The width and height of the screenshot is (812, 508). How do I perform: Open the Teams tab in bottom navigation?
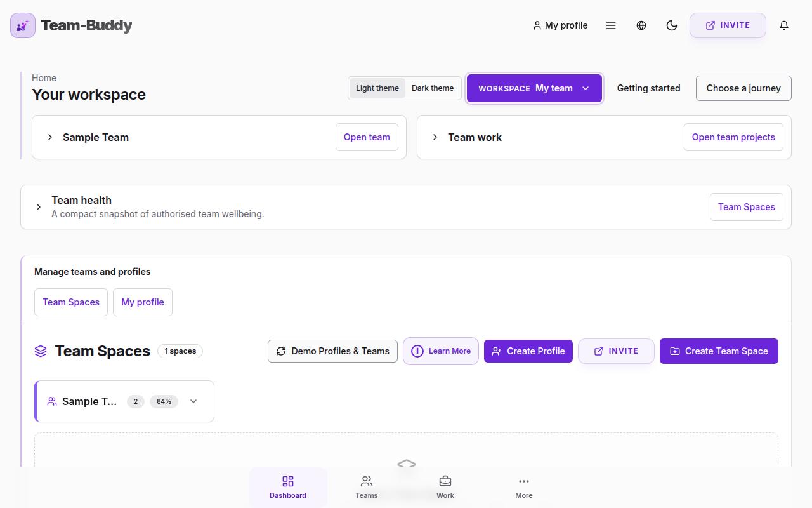tap(367, 487)
